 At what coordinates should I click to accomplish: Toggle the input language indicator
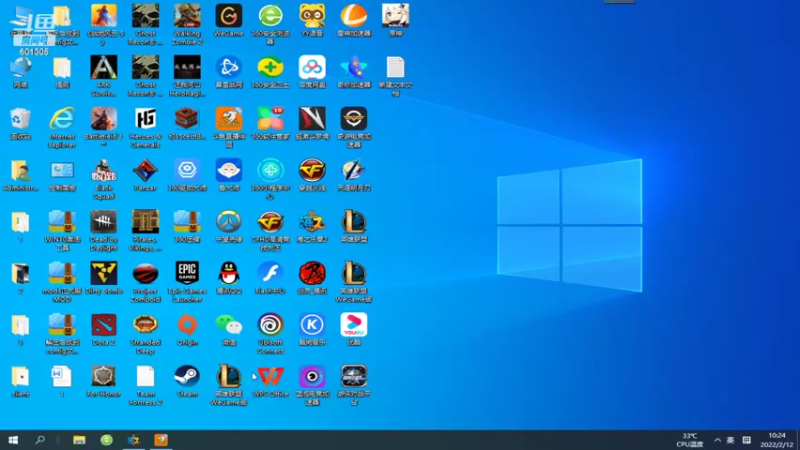(x=731, y=440)
